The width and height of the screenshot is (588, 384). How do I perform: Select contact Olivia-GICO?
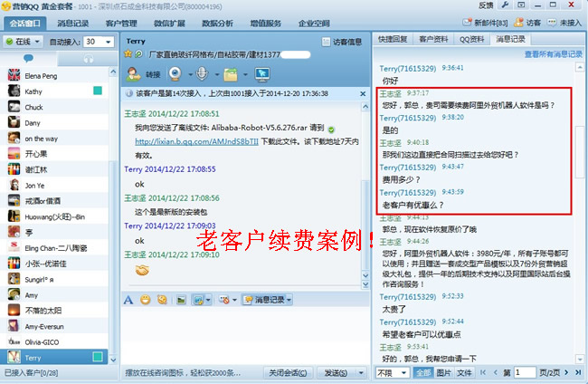[x=55, y=342]
